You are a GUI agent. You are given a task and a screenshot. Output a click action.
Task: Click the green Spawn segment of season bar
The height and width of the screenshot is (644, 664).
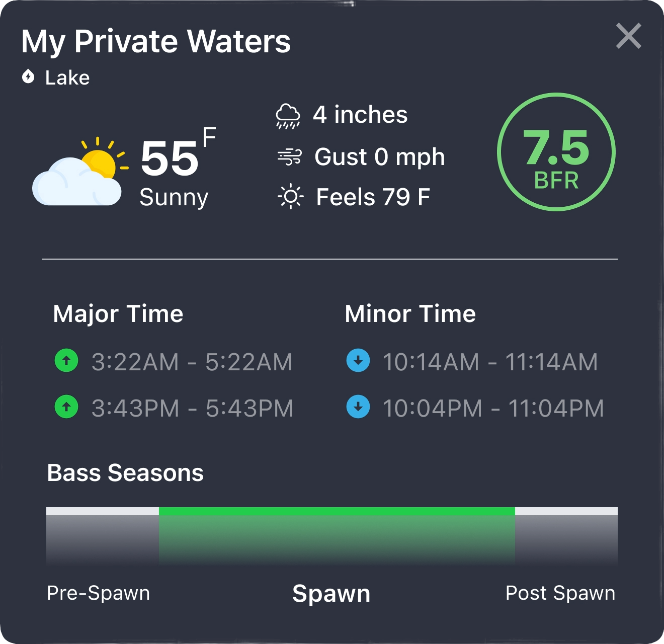tap(337, 535)
